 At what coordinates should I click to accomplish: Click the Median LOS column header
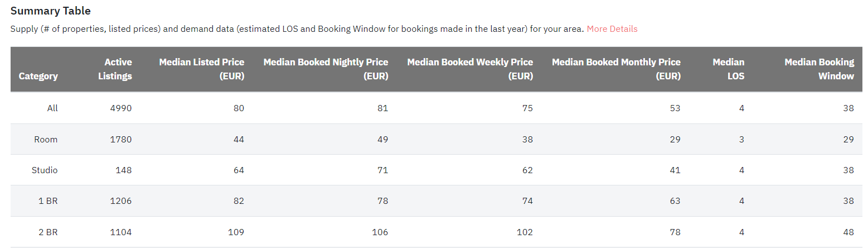pyautogui.click(x=728, y=69)
